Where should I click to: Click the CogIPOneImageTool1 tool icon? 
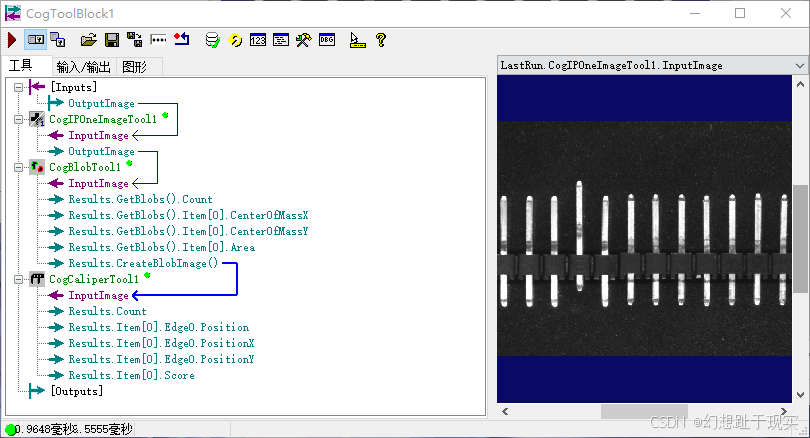[x=37, y=119]
